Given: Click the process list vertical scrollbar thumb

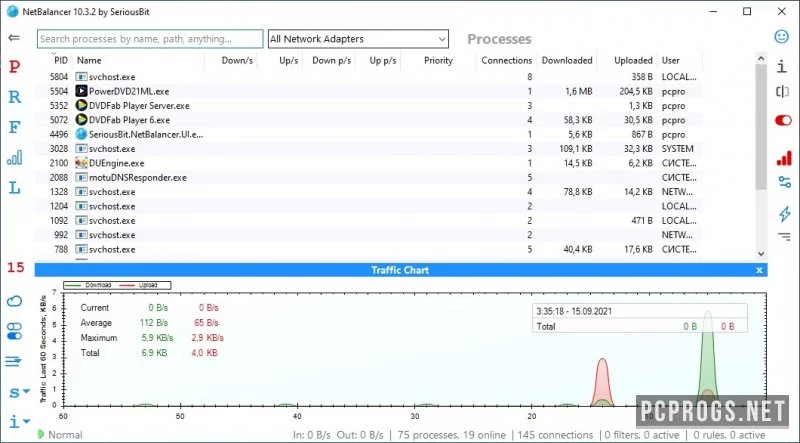Looking at the screenshot, I should 761,128.
